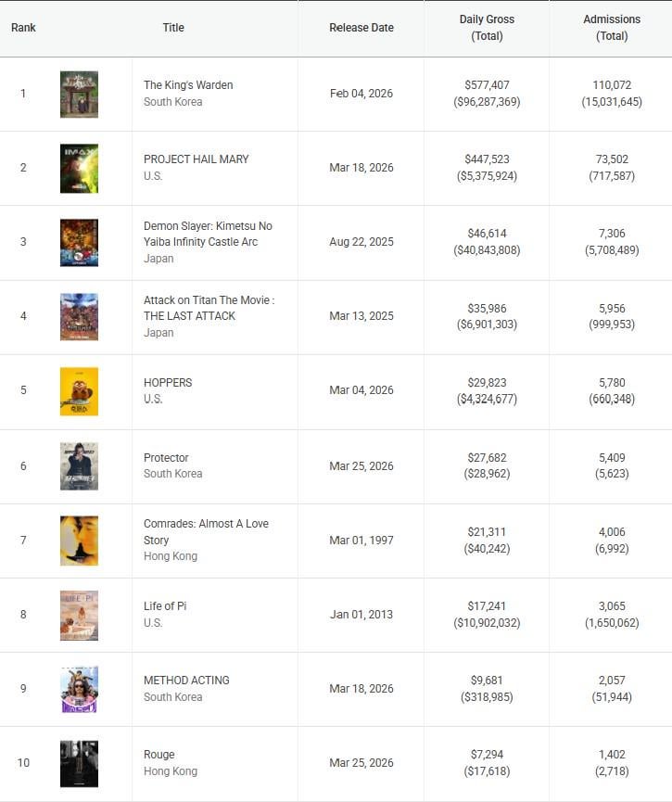Open the Rouge poster thumbnail
This screenshot has height=802, width=672.
79,763
